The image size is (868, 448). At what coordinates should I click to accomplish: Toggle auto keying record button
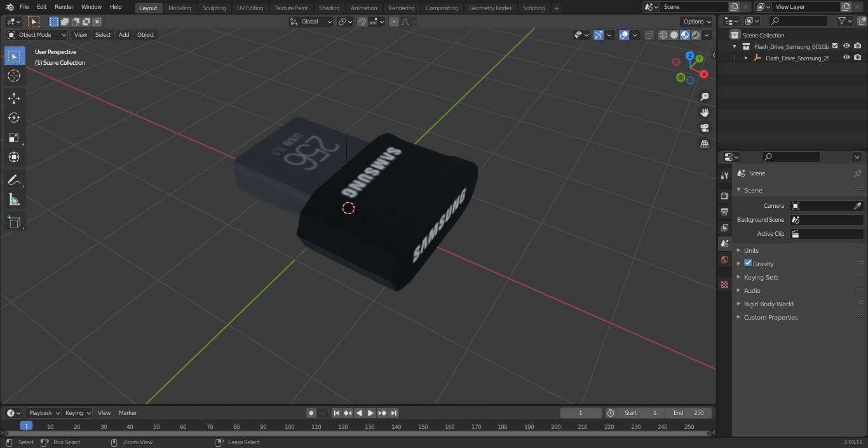point(311,413)
